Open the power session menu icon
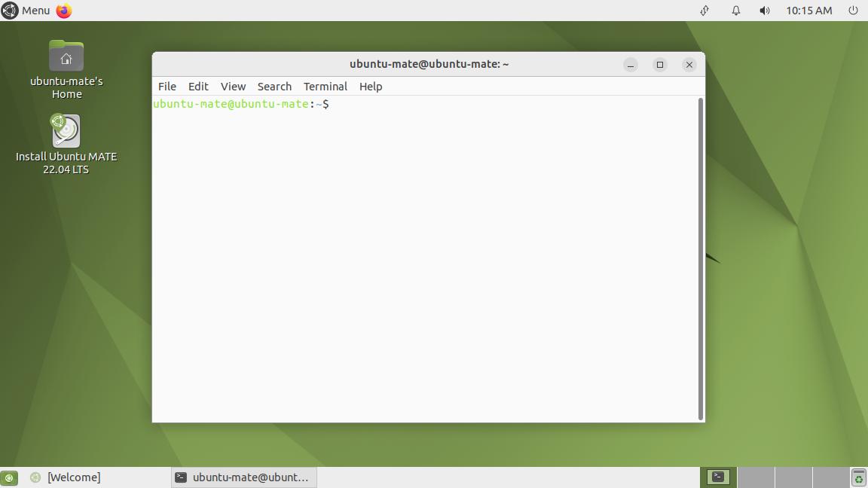Image resolution: width=868 pixels, height=488 pixels. pos(853,11)
